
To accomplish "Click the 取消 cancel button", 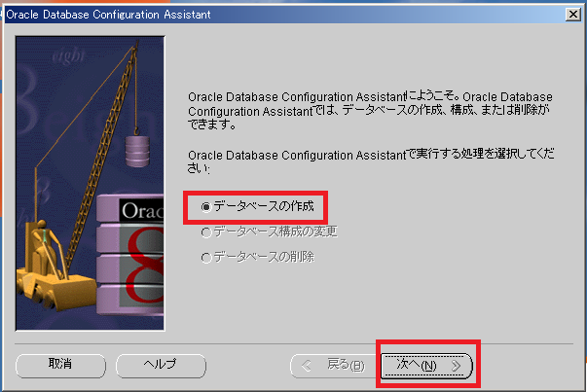I will pos(60,366).
